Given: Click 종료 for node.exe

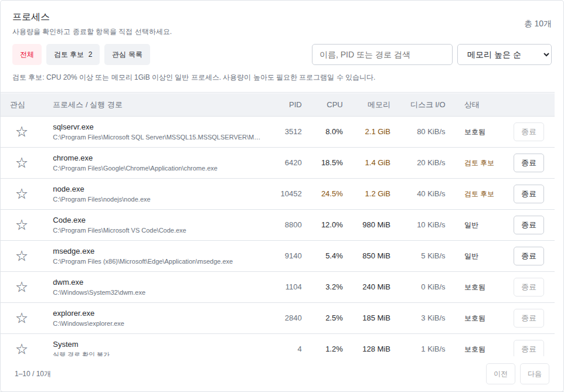Looking at the screenshot, I should [x=529, y=194].
